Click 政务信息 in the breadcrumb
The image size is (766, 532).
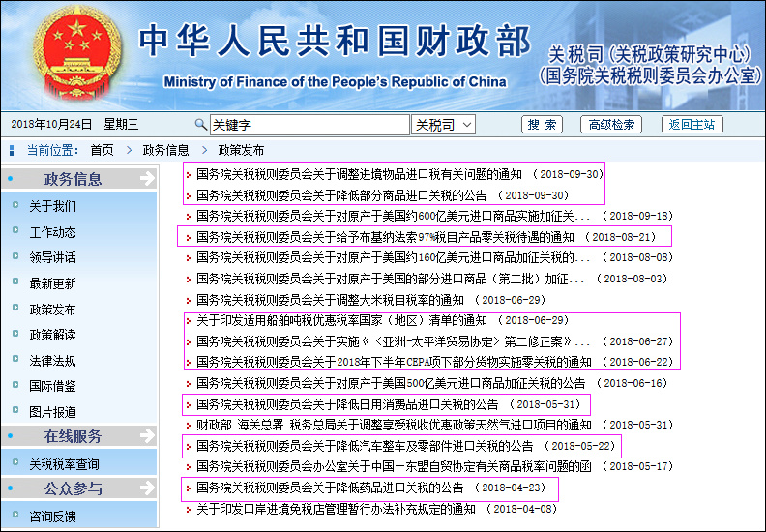click(x=165, y=150)
